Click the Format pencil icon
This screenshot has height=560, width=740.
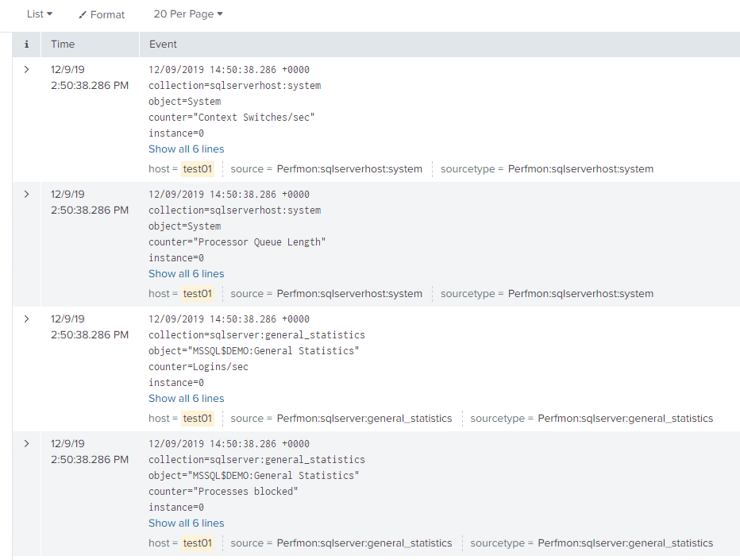click(101, 14)
